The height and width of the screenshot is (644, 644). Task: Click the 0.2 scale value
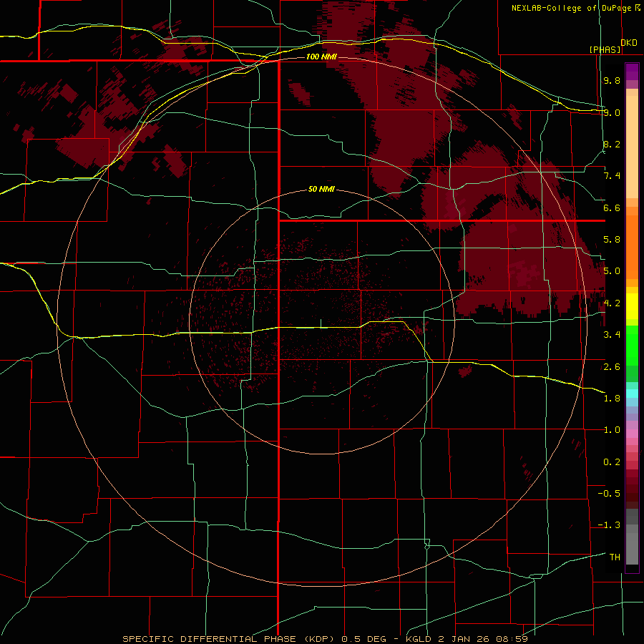pyautogui.click(x=612, y=462)
